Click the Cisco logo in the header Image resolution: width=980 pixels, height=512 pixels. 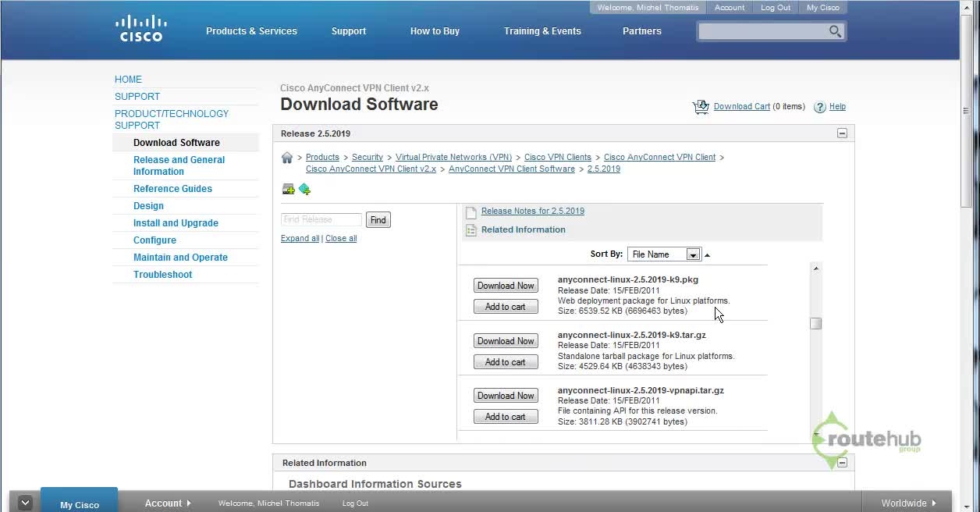pos(141,28)
